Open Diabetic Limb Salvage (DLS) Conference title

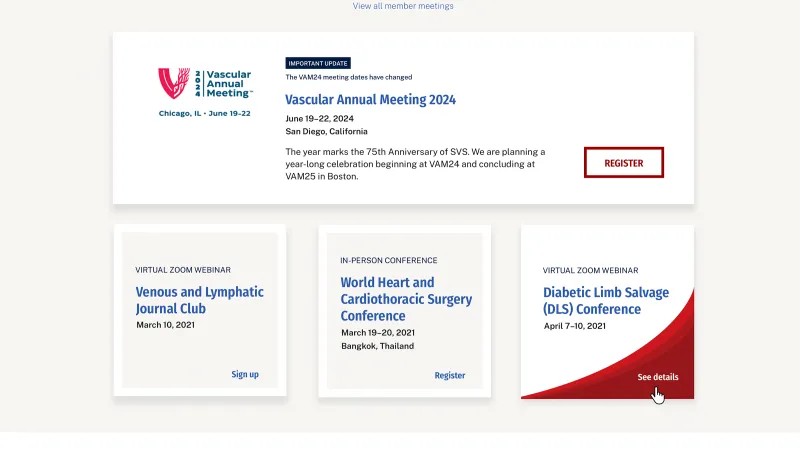[x=606, y=301]
